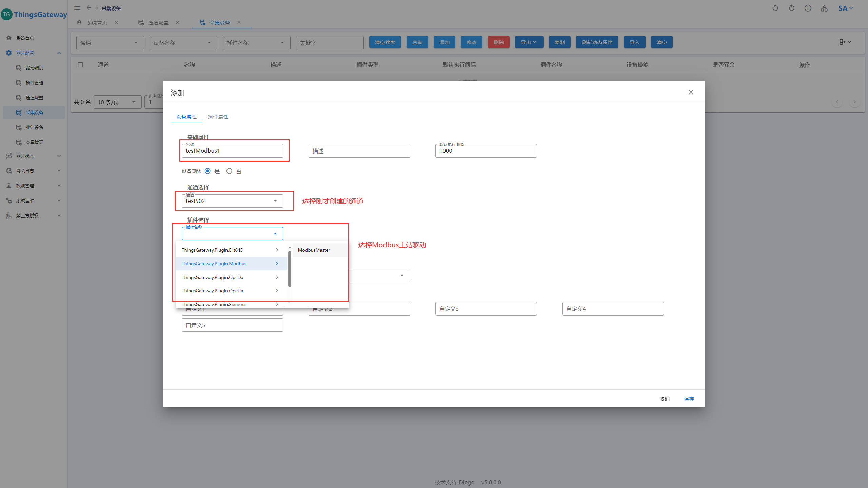Close the 添加 dialog with X icon
The width and height of the screenshot is (868, 488).
691,92
